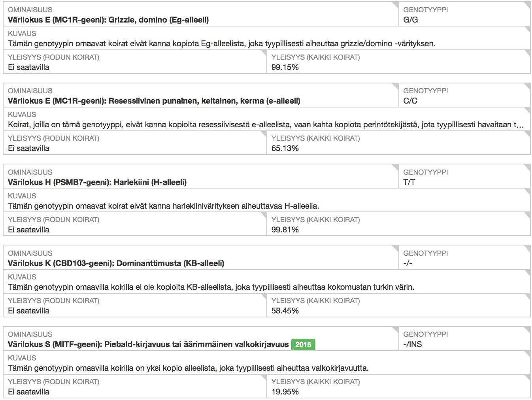Click the green 2015 badge
The height and width of the screenshot is (400, 532).
[303, 344]
